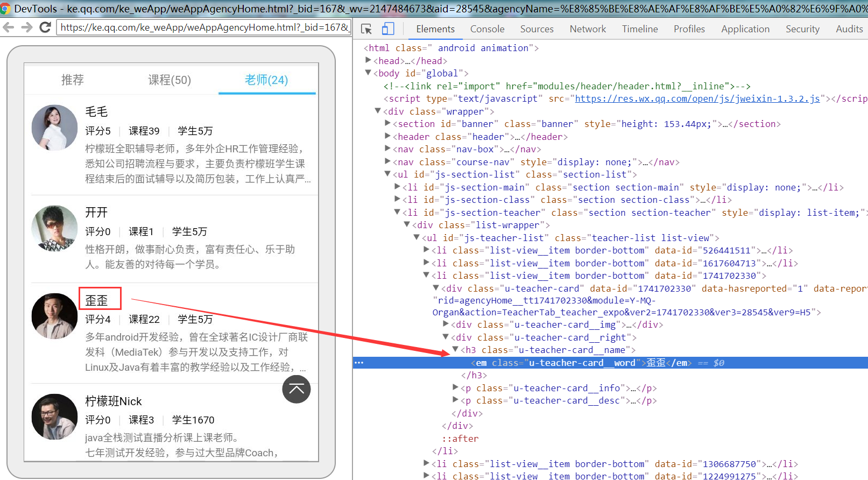Collapse the h3 u-teacher-card__name node

click(x=455, y=349)
